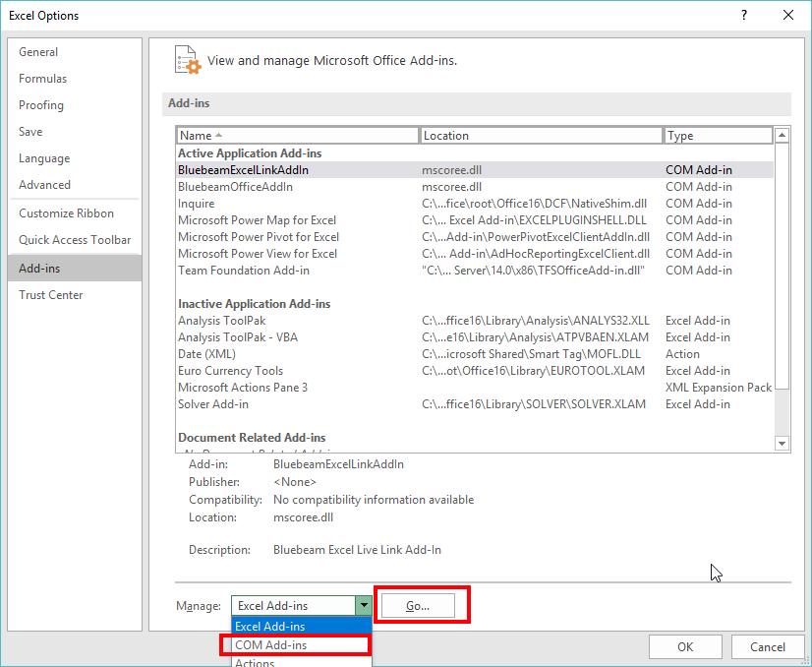The width and height of the screenshot is (812, 667).
Task: Select the Solver Add-in row
Action: tap(475, 404)
